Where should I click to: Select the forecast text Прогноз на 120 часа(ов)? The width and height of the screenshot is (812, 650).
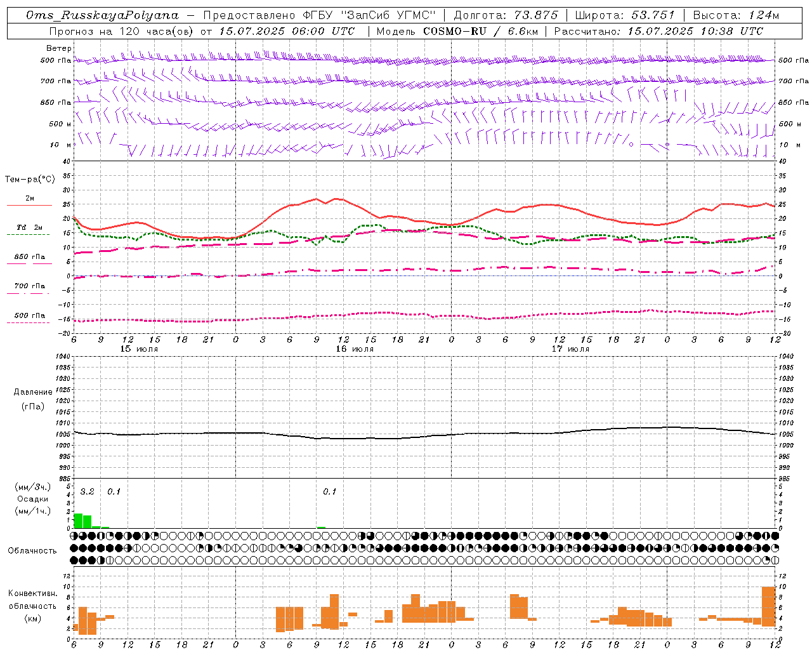pyautogui.click(x=122, y=31)
